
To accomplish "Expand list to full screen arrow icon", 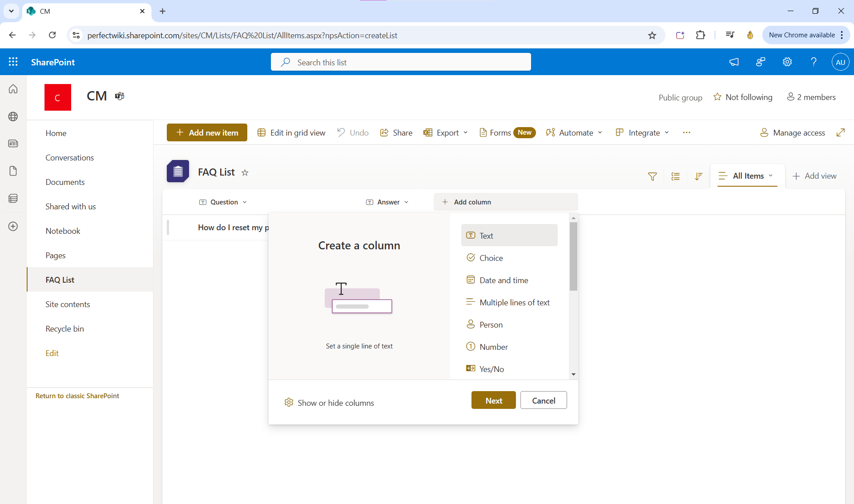I will pyautogui.click(x=841, y=132).
